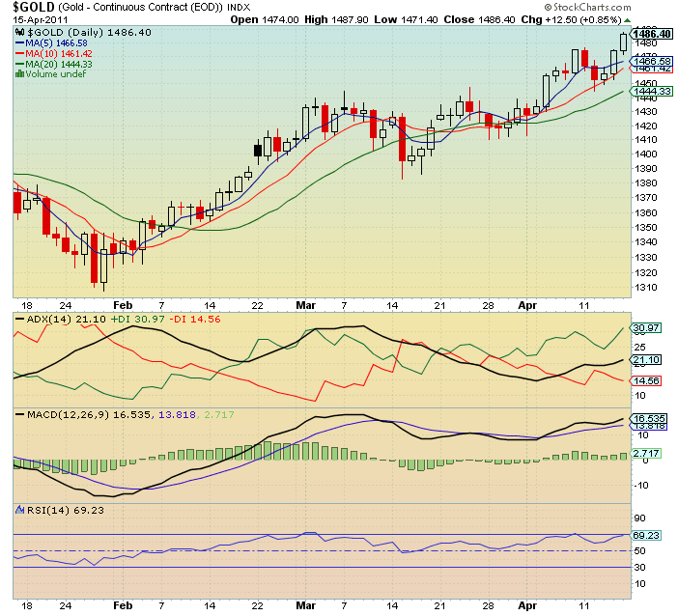Click the 1444.33 MA(20) price label
Screen dimensions: 678x616
pos(649,91)
